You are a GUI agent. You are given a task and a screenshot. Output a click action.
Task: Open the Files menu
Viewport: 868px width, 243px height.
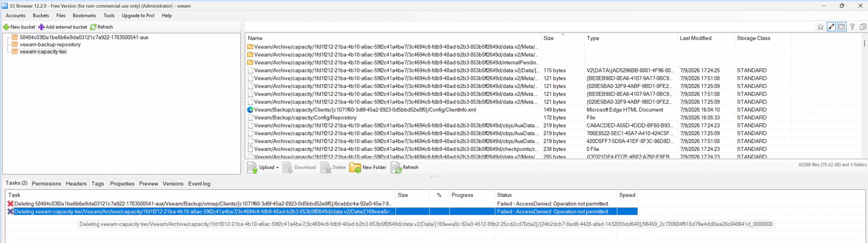[61, 15]
